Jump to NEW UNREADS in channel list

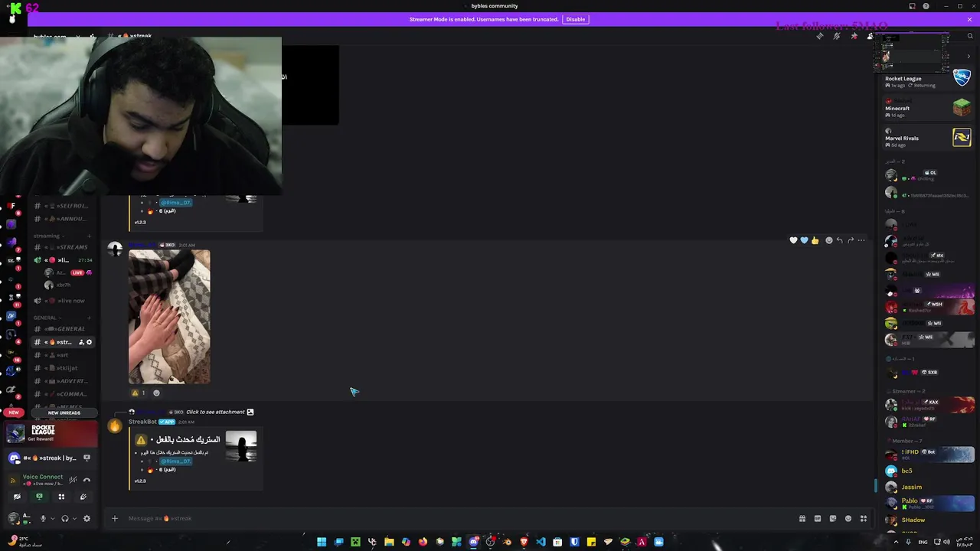pos(64,412)
